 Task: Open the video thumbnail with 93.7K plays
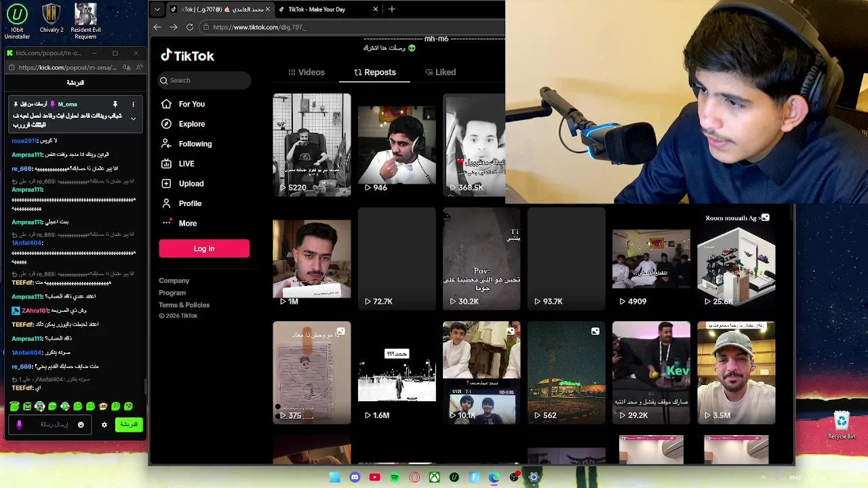pos(566,259)
